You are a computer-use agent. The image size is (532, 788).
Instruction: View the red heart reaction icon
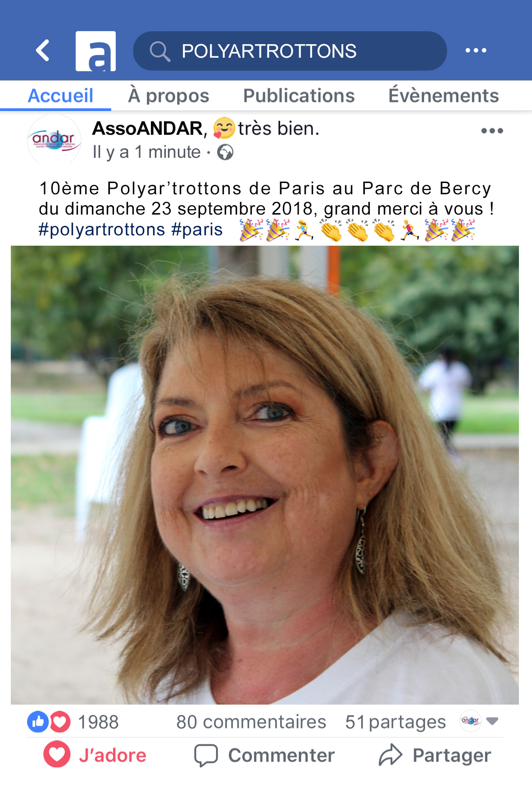60,722
